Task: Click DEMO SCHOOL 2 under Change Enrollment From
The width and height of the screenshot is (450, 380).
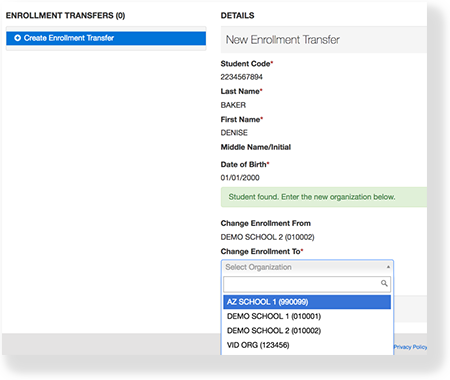Action: (x=267, y=237)
